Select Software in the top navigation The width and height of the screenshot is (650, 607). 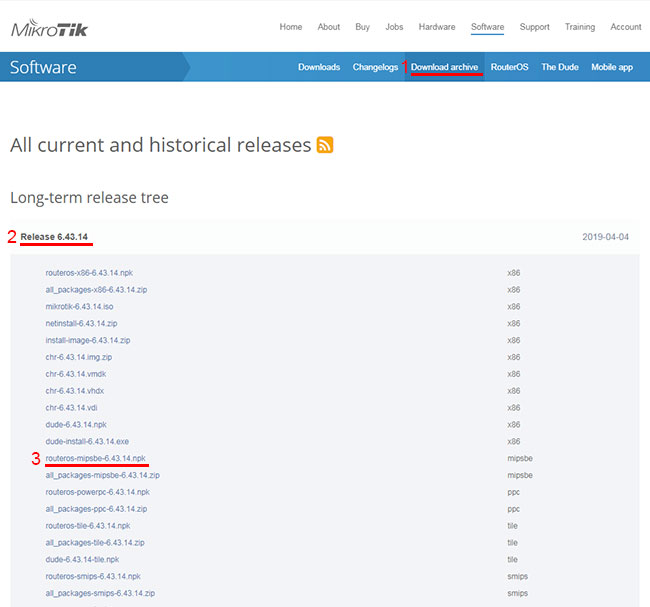coord(488,27)
